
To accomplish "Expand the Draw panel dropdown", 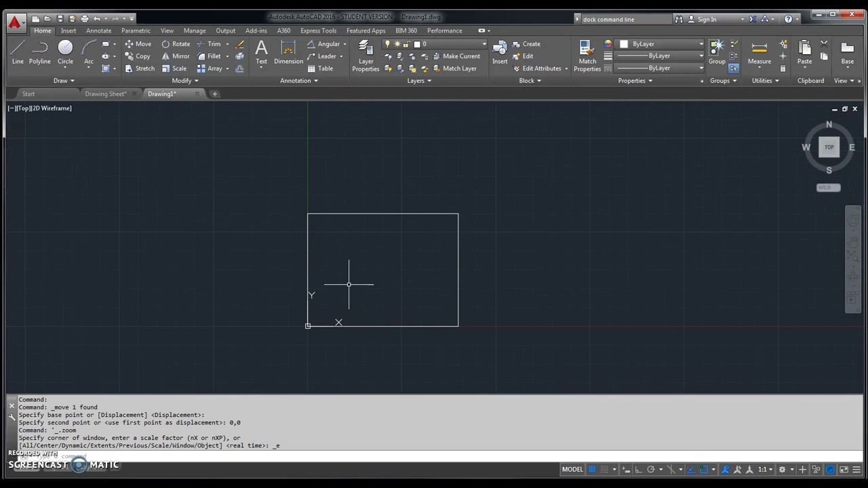I will tap(64, 81).
